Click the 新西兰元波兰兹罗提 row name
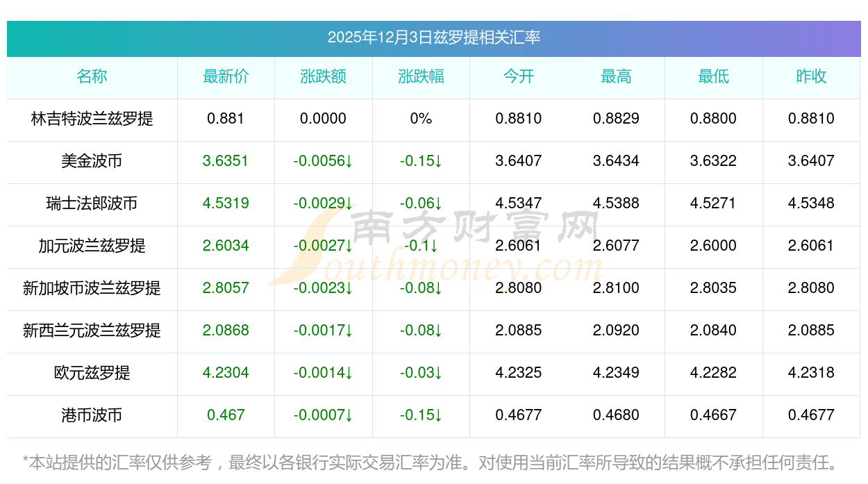 point(92,331)
